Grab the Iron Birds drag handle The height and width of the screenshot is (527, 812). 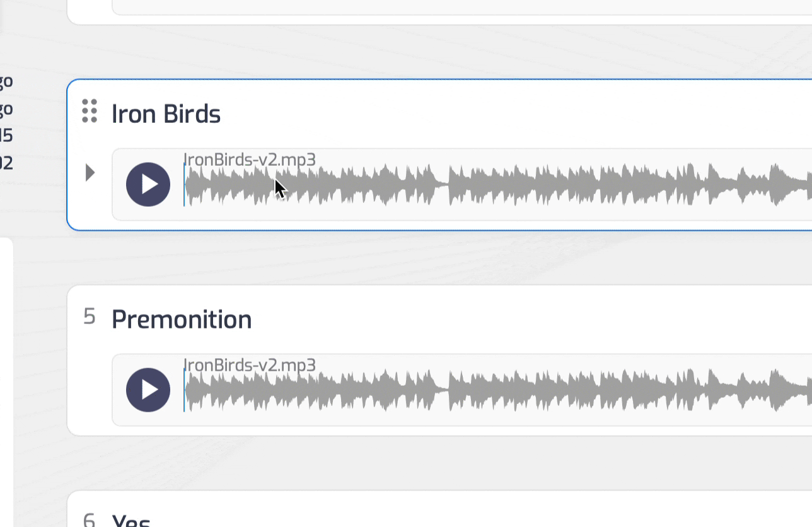(90, 111)
